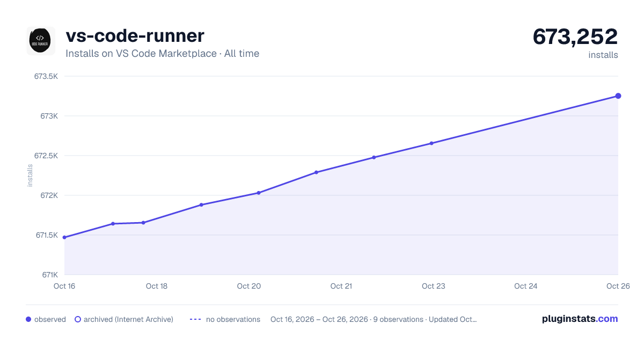Click the Oct 24 x-axis label
Image resolution: width=644 pixels, height=338 pixels.
(526, 286)
